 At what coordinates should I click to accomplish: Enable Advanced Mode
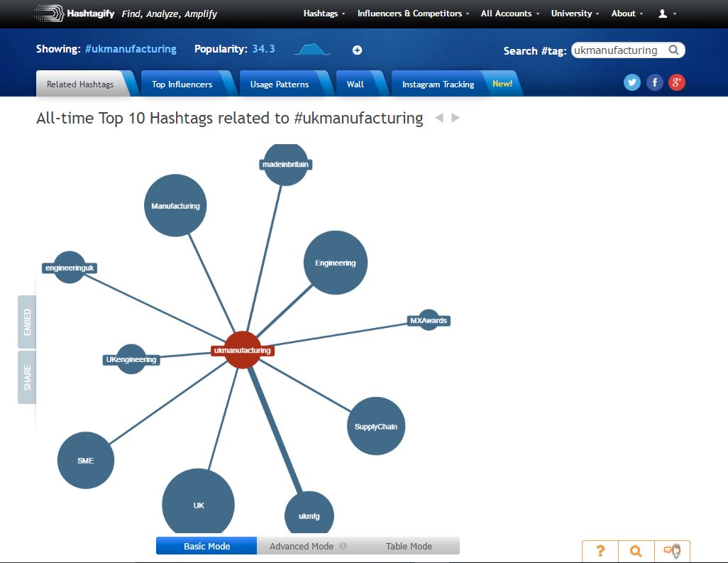[301, 545]
